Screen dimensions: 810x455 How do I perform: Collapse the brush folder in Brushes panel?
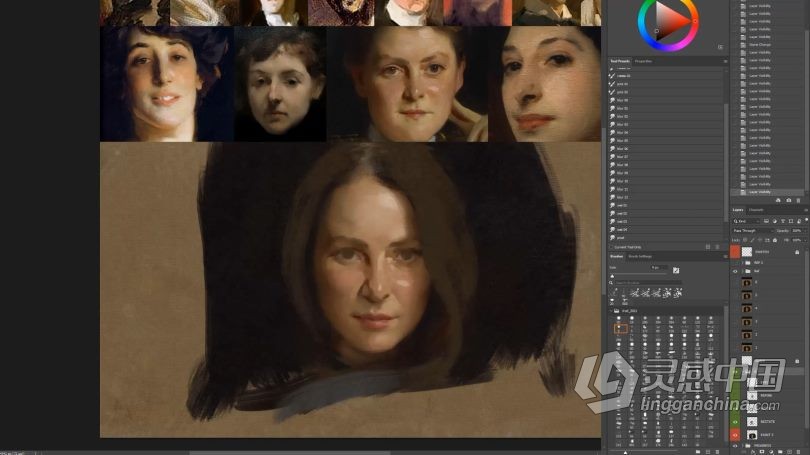tap(612, 310)
